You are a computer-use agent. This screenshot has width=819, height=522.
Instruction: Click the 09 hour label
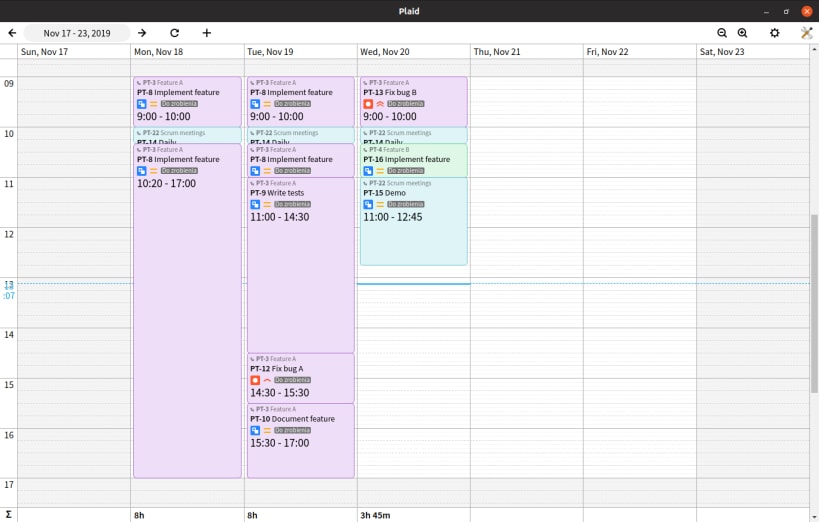[9, 84]
